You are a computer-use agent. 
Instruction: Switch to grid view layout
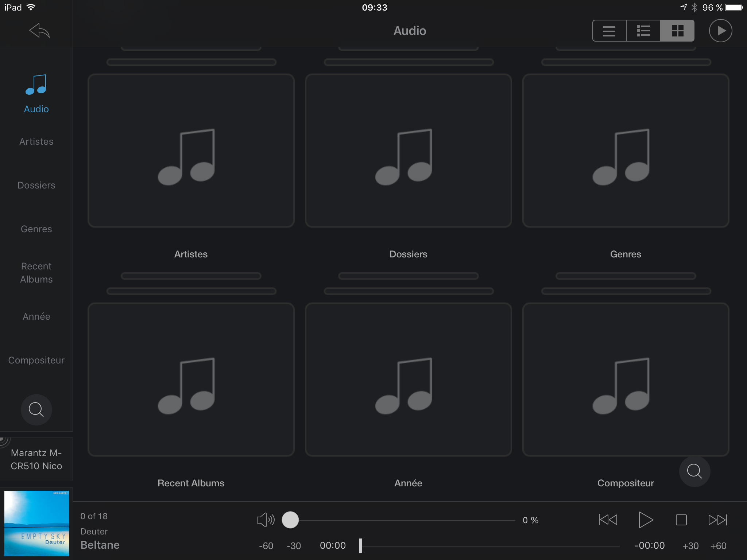click(677, 31)
